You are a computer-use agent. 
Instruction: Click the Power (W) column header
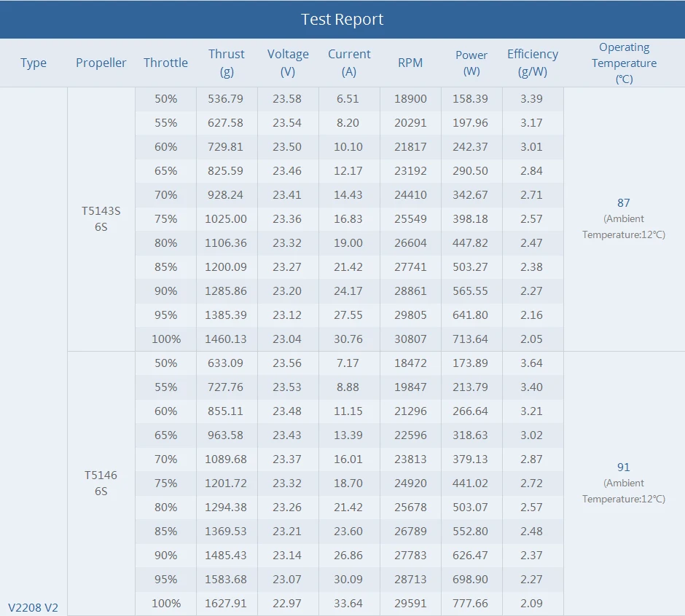[471, 63]
